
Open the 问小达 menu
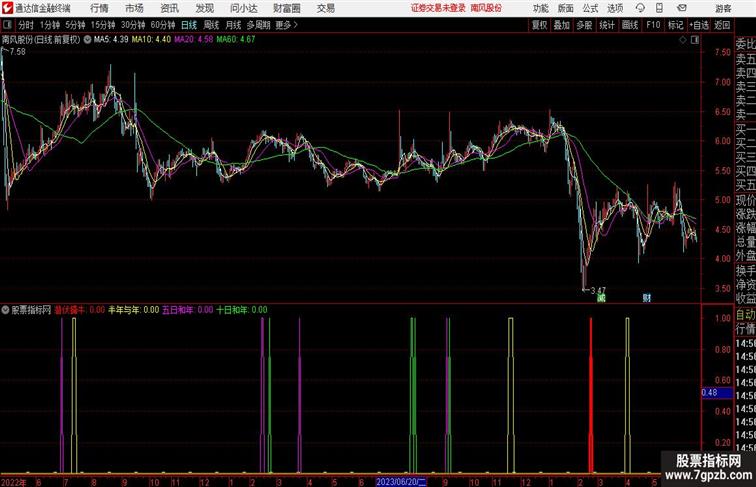[x=243, y=8]
